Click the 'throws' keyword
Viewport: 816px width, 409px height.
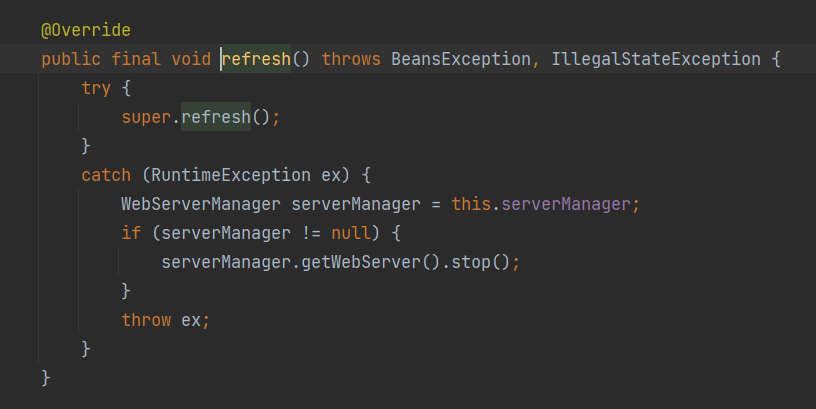351,59
